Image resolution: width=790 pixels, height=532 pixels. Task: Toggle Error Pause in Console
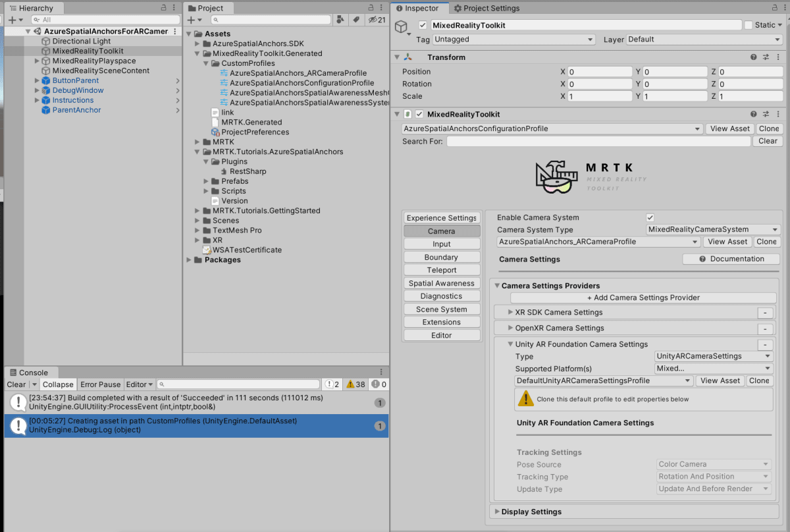click(x=101, y=385)
